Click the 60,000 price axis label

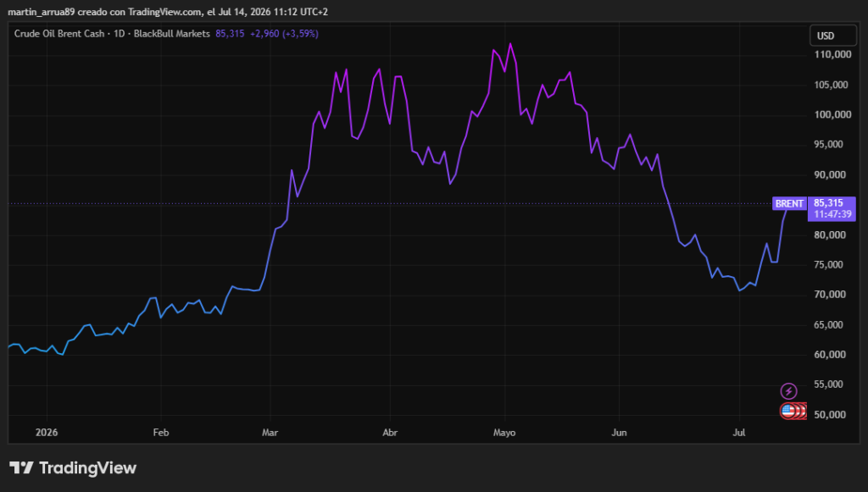tap(830, 354)
